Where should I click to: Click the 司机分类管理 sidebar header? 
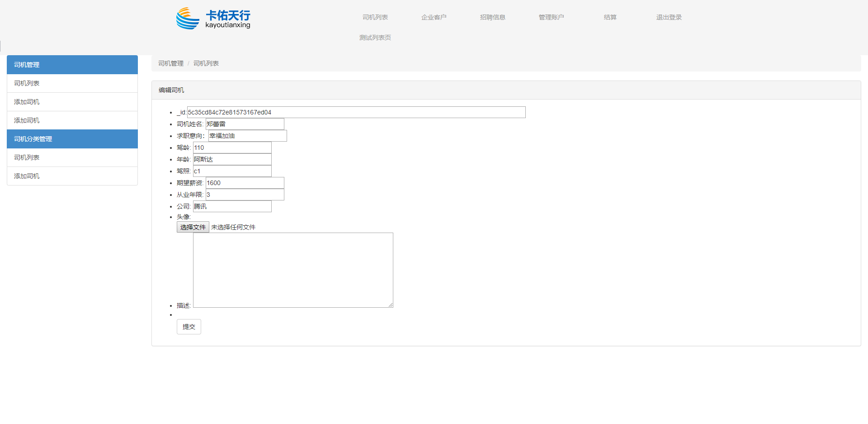click(x=72, y=139)
